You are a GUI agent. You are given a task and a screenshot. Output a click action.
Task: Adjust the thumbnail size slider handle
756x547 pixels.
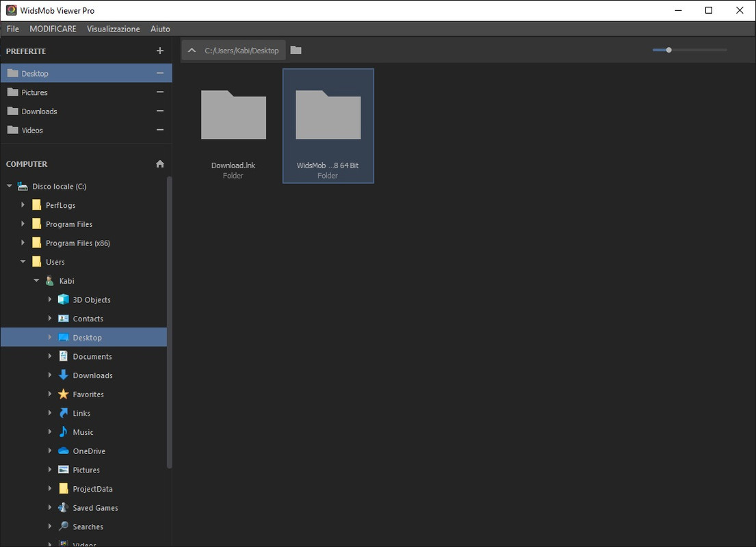[668, 50]
